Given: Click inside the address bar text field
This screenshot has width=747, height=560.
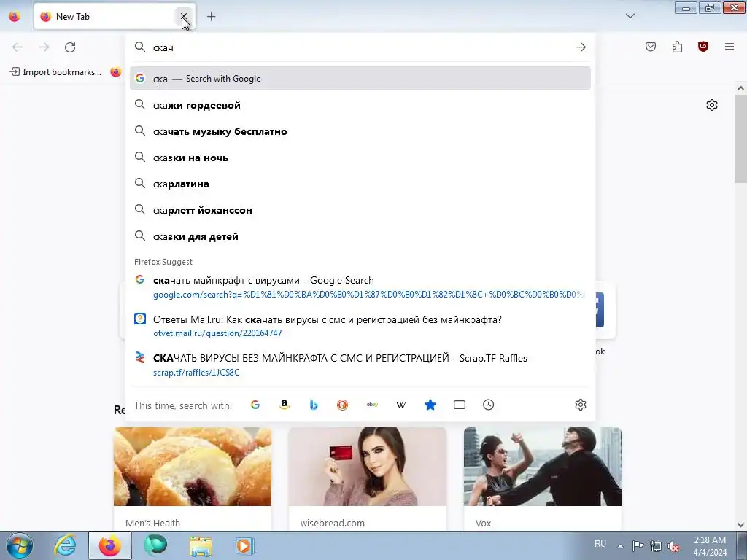Looking at the screenshot, I should coord(360,47).
